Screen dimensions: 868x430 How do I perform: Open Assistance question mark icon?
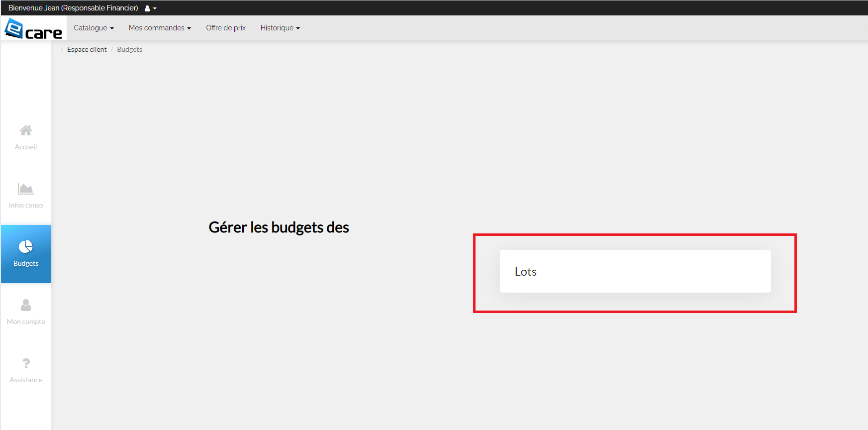pyautogui.click(x=26, y=363)
